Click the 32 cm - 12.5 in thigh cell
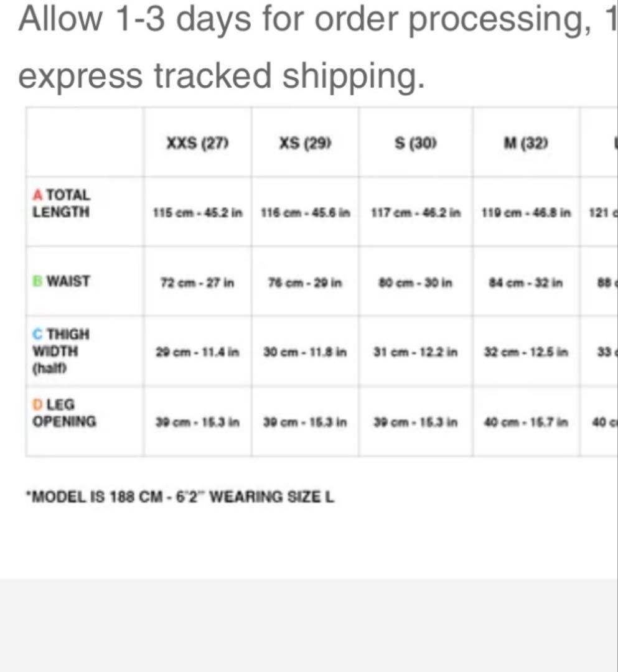The width and height of the screenshot is (618, 672). click(x=526, y=352)
